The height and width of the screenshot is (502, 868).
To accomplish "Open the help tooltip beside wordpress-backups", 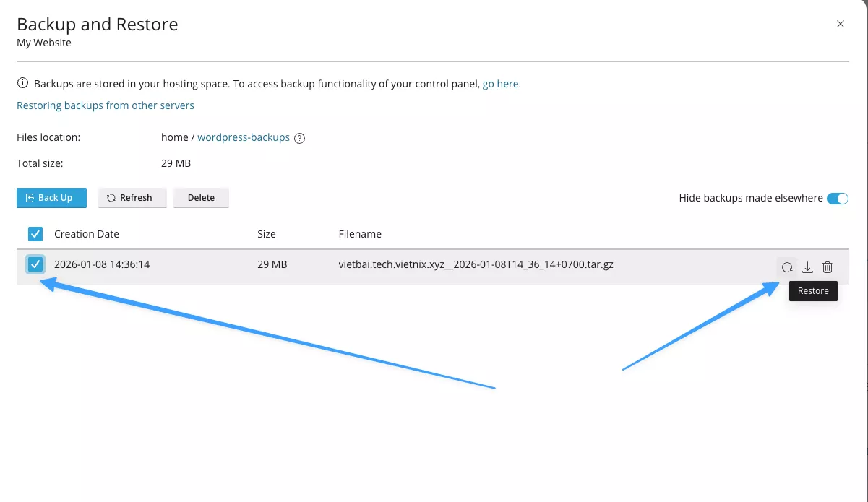I will [299, 137].
